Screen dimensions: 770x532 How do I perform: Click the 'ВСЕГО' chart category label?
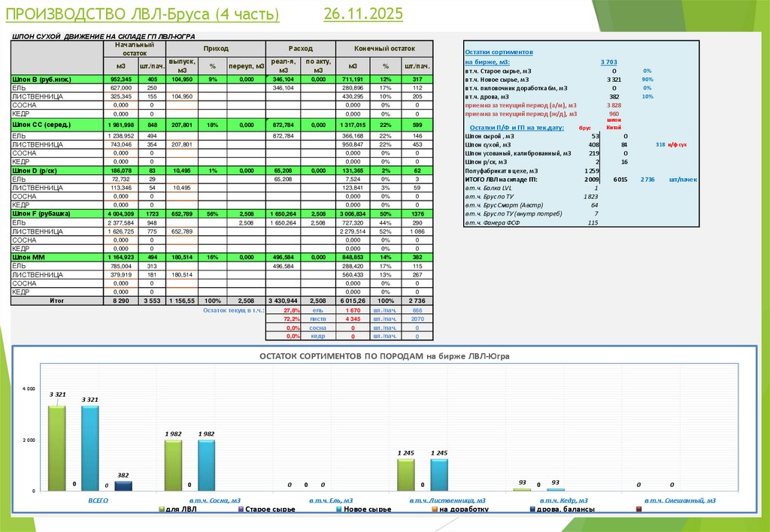point(98,500)
